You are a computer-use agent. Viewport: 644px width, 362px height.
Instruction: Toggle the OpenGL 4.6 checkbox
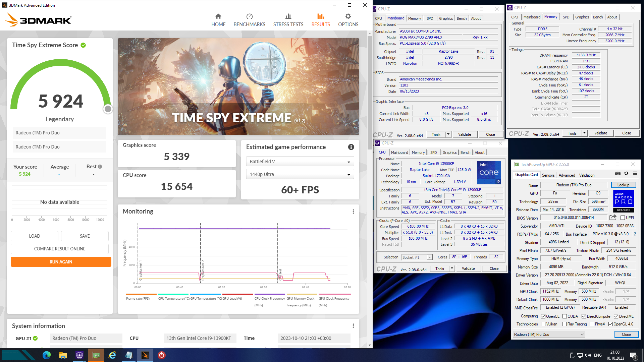click(610, 324)
